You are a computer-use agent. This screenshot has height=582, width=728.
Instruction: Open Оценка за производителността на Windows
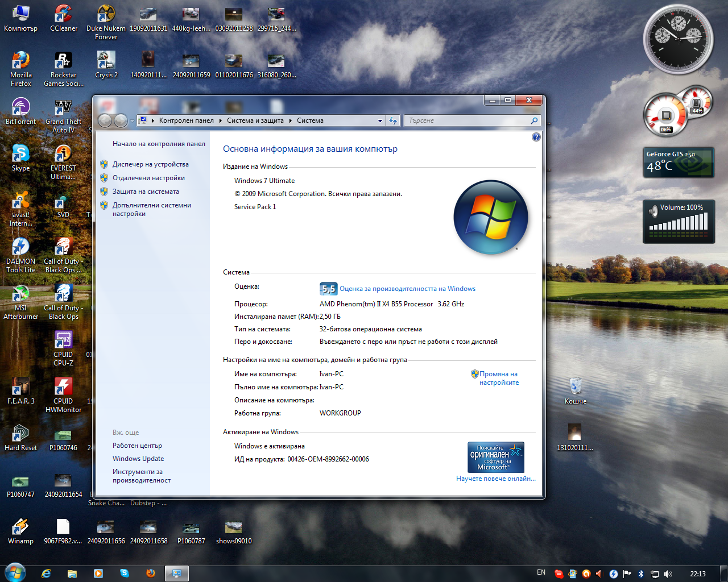(x=407, y=289)
